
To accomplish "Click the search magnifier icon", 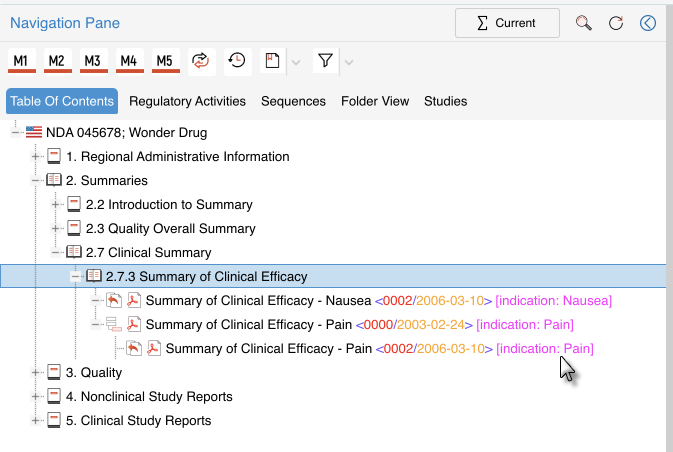I will tap(584, 23).
